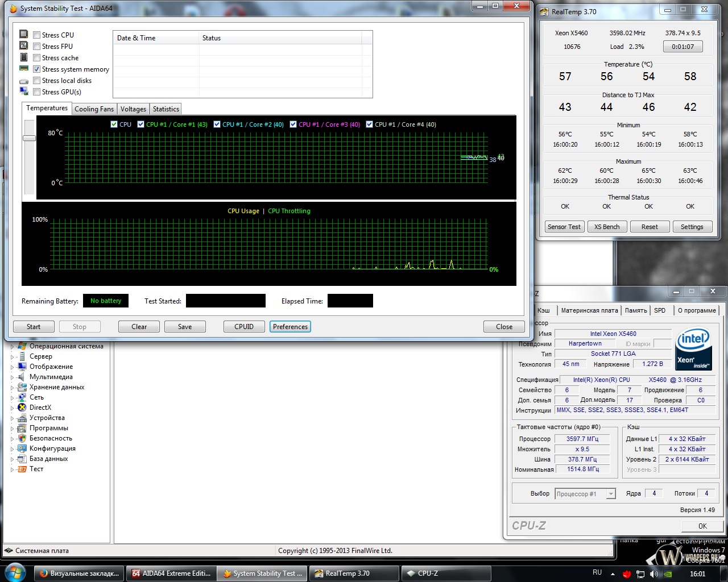Click the CPUID button
Viewport: 728px width, 582px height.
pyautogui.click(x=244, y=327)
